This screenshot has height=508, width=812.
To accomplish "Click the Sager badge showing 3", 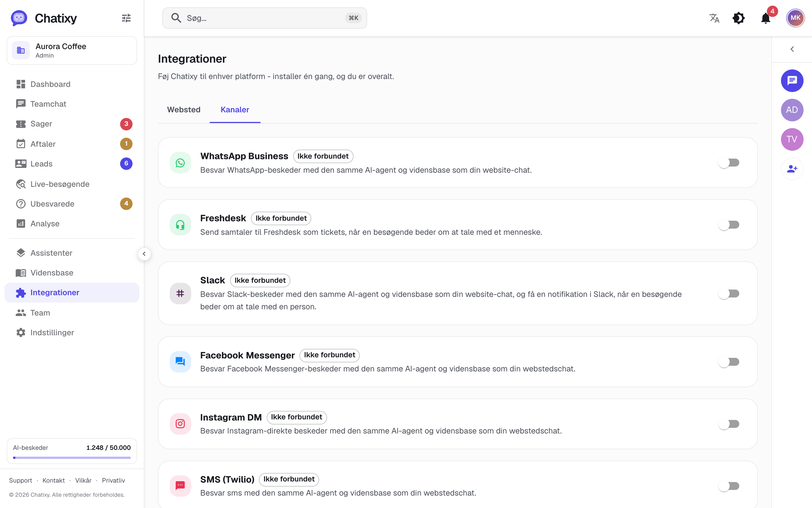I will 126,124.
